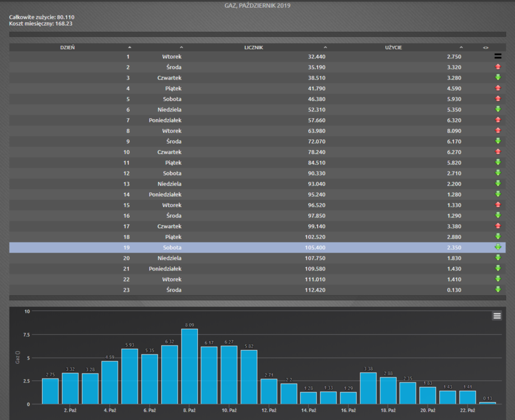Viewport: 515px width, 420px height.
Task: Click the red up arrow in the day 17 row
Action: (x=498, y=226)
